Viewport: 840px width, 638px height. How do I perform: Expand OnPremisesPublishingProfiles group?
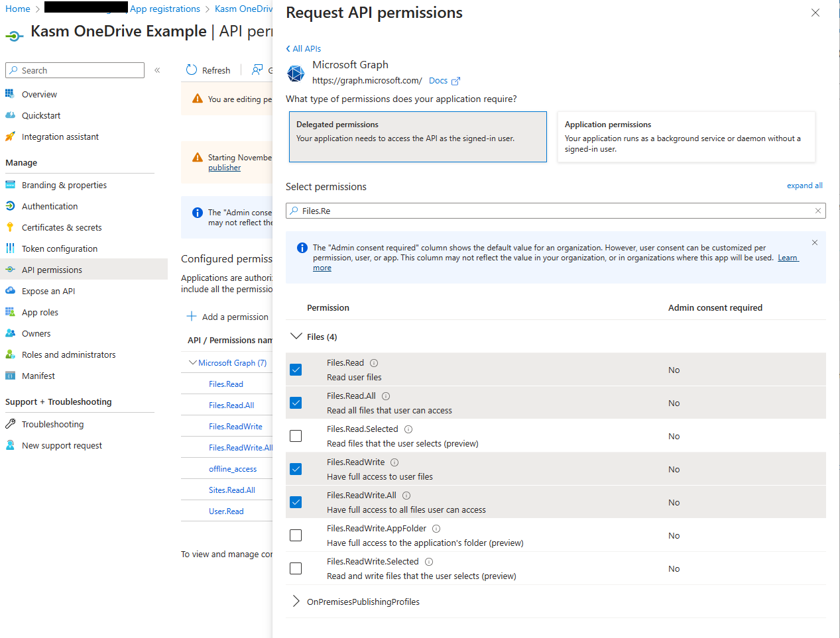tap(296, 602)
